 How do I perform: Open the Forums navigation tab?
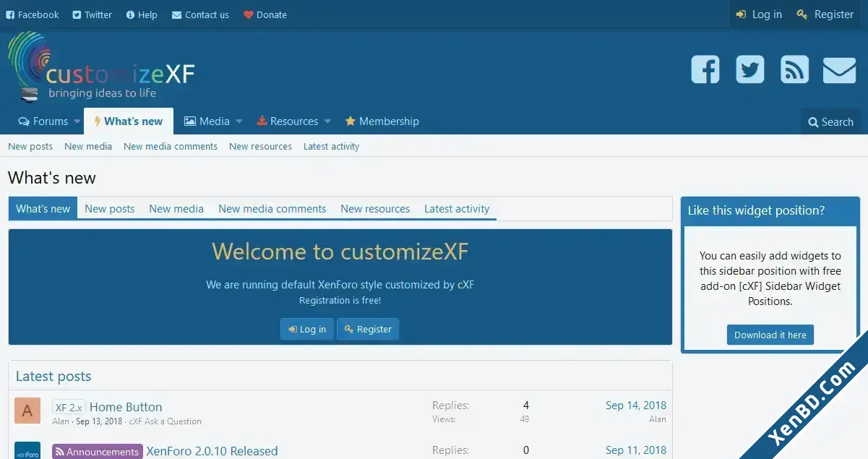(43, 121)
